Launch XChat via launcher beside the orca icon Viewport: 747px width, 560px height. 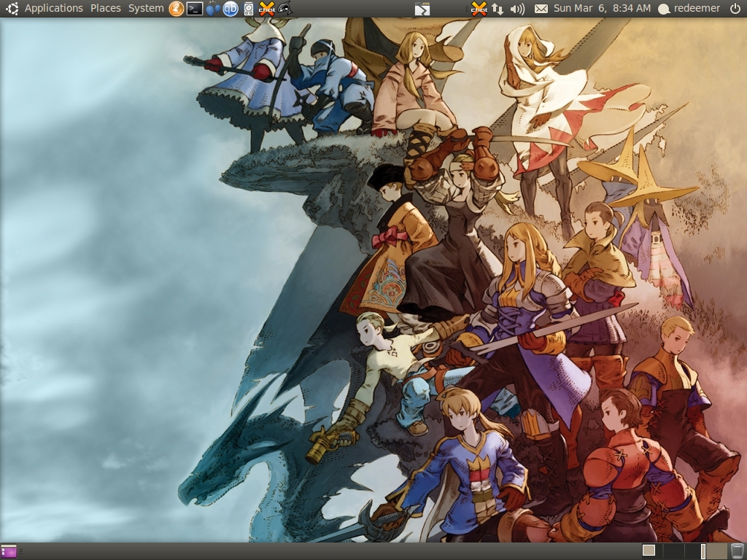[x=267, y=9]
